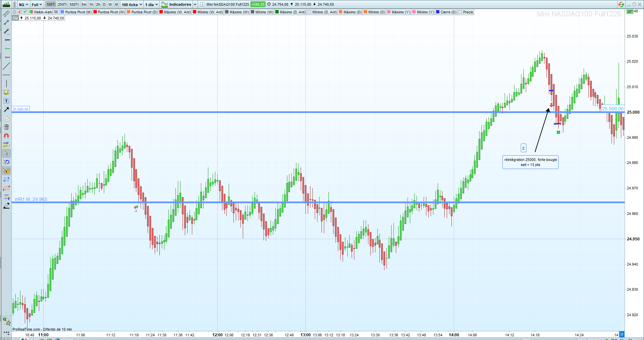Switch to the 2h timeframe
Image resolution: width=644 pixels, height=340 pixels.
pyautogui.click(x=98, y=4)
